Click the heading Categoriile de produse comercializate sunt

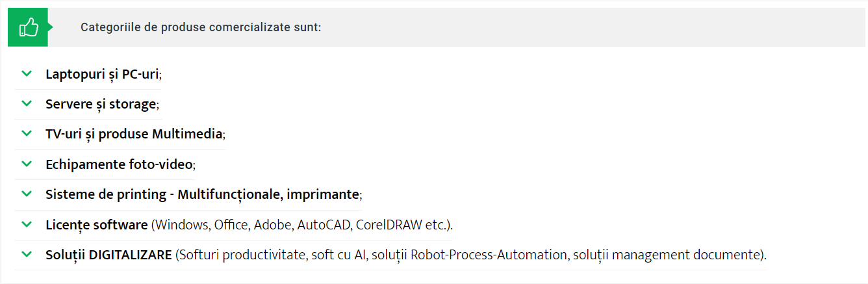[201, 28]
